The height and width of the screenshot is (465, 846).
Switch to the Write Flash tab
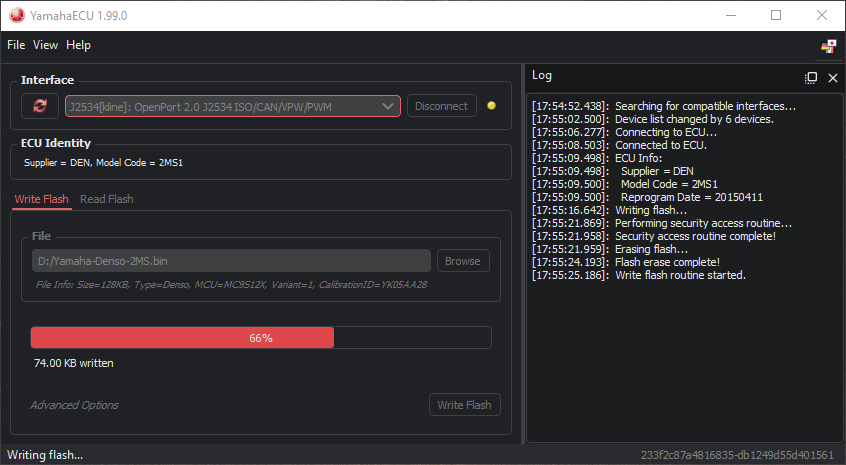click(42, 199)
